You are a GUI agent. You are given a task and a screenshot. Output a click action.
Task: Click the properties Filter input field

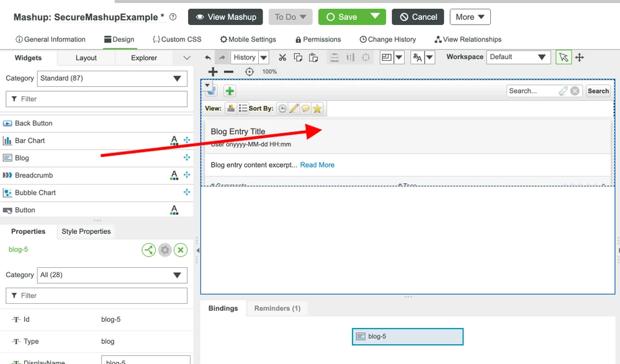pos(96,296)
